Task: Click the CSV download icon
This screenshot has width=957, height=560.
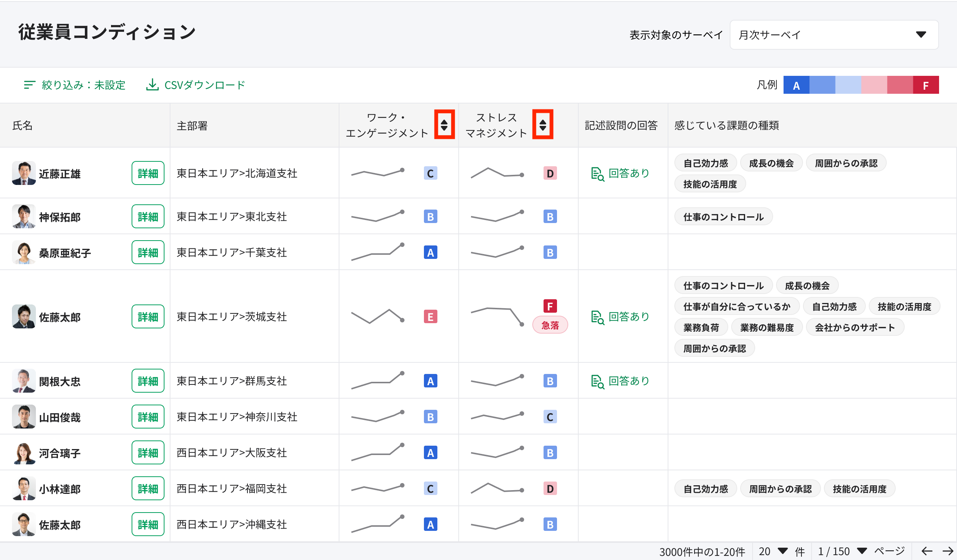Action: [152, 84]
